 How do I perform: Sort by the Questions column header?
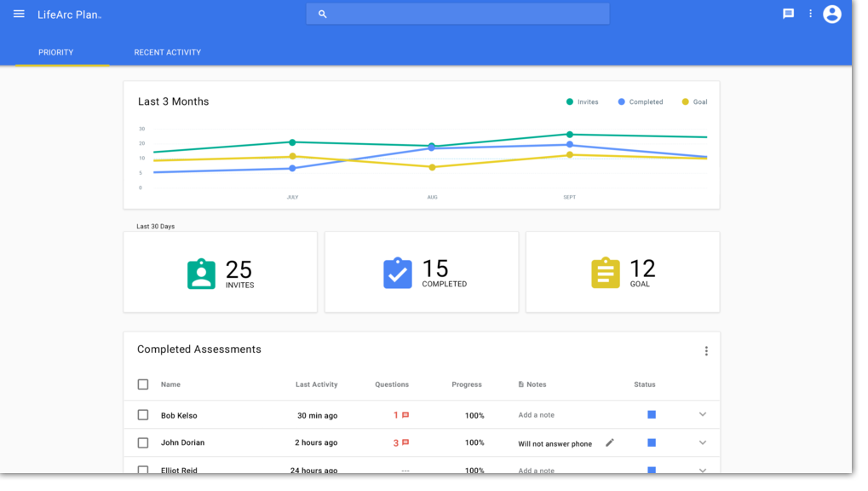[392, 384]
